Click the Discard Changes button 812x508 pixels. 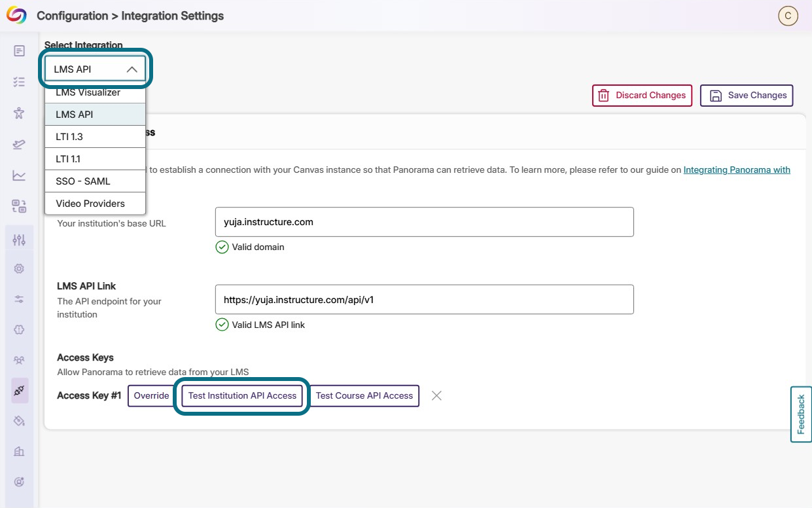pos(642,96)
